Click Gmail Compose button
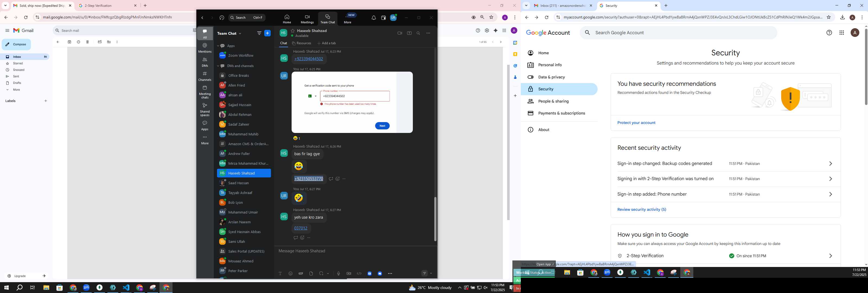The image size is (868, 293). click(16, 44)
